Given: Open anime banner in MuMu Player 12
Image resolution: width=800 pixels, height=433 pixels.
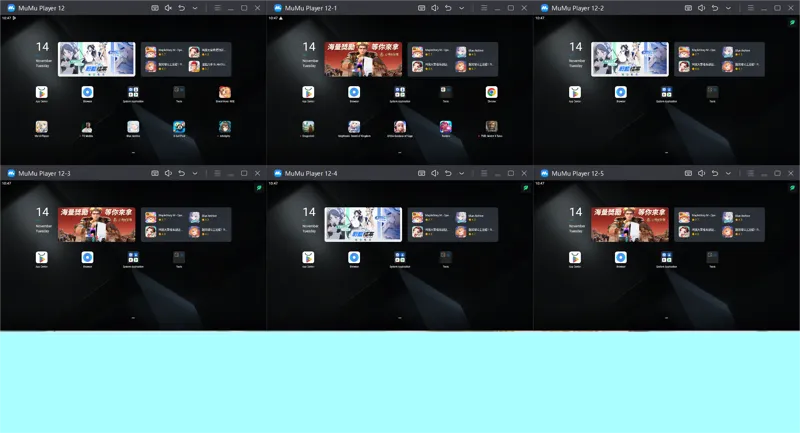Looking at the screenshot, I should (96, 59).
